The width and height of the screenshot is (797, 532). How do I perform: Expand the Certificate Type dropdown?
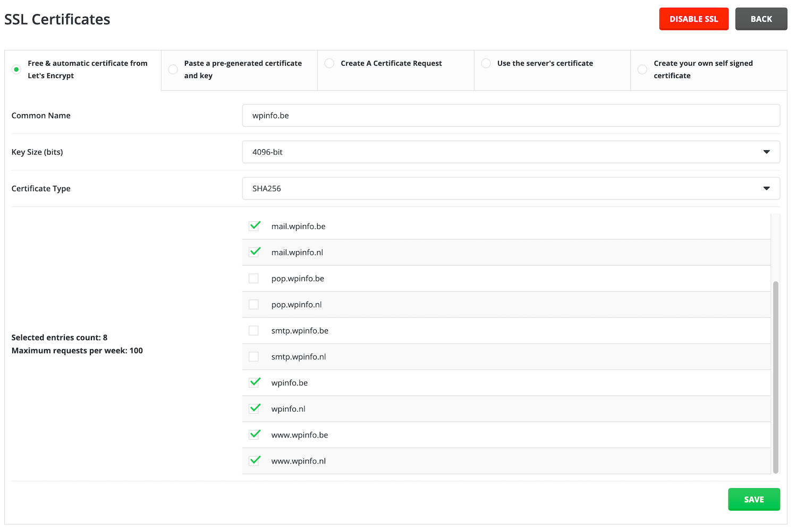(510, 188)
